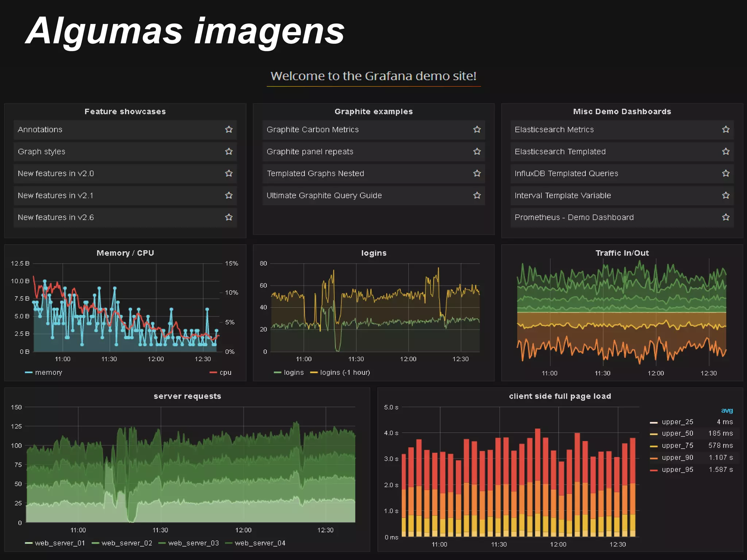Toggle cpu series in legend
The height and width of the screenshot is (560, 747).
coord(225,373)
